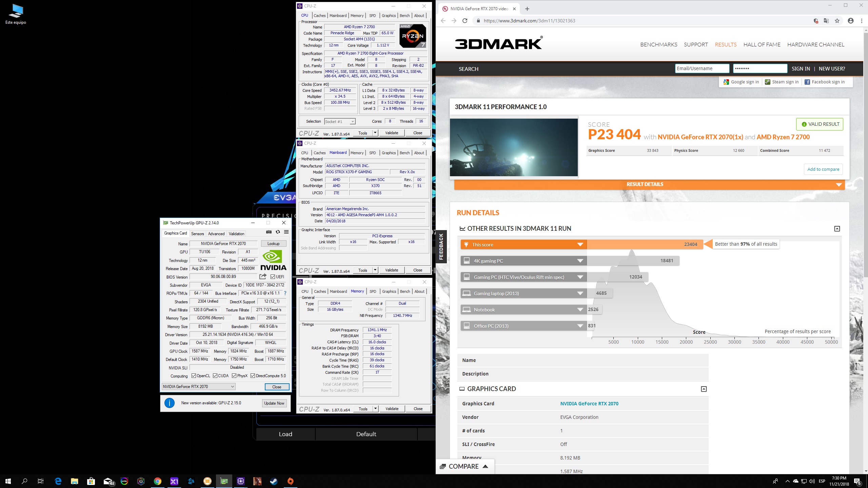Open Steam from the taskbar
The width and height of the screenshot is (868, 488).
pyautogui.click(x=274, y=481)
